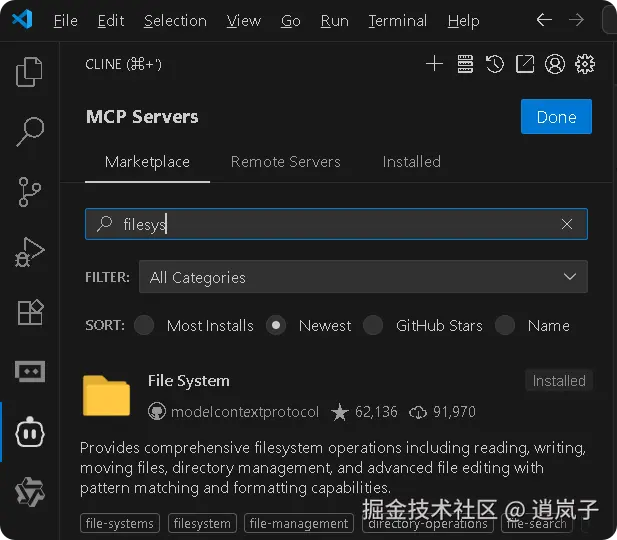Click the File System folder thumbnail
Screen dimensions: 617x540
click(106, 395)
